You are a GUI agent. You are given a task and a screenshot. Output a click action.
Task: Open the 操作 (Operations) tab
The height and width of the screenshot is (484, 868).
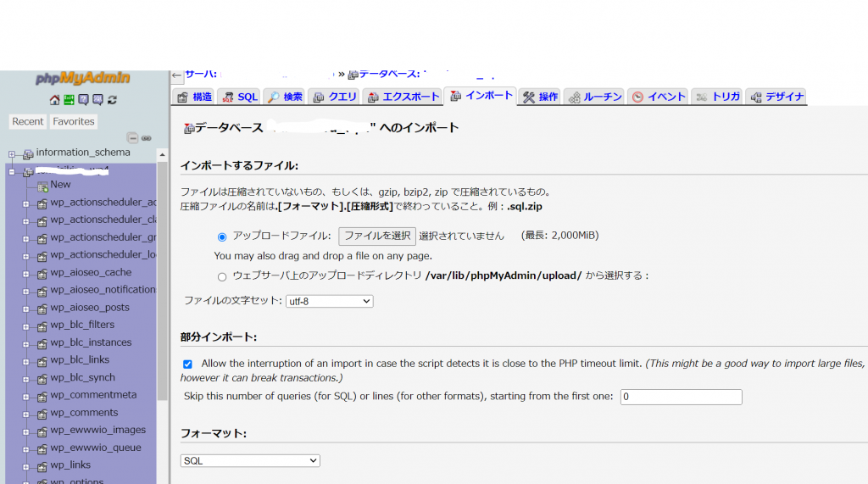(x=540, y=97)
